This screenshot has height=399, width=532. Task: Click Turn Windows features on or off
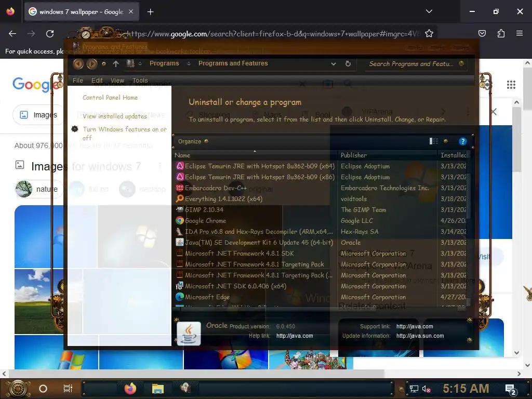tap(125, 134)
